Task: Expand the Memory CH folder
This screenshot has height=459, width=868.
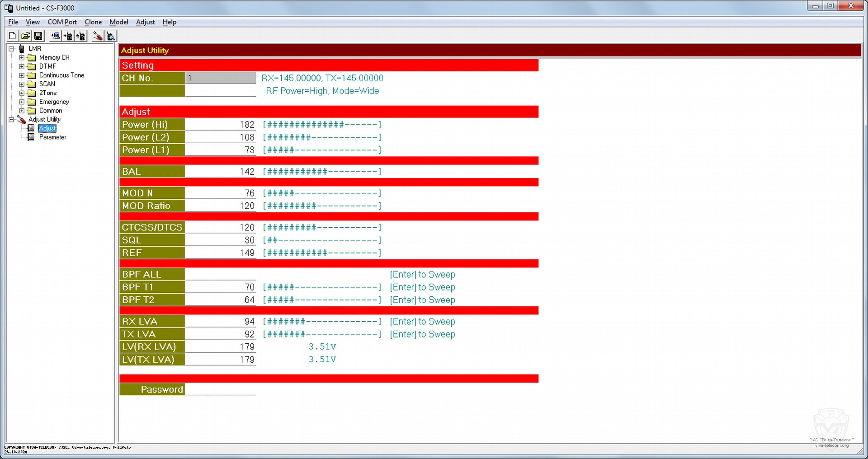Action: pyautogui.click(x=22, y=58)
